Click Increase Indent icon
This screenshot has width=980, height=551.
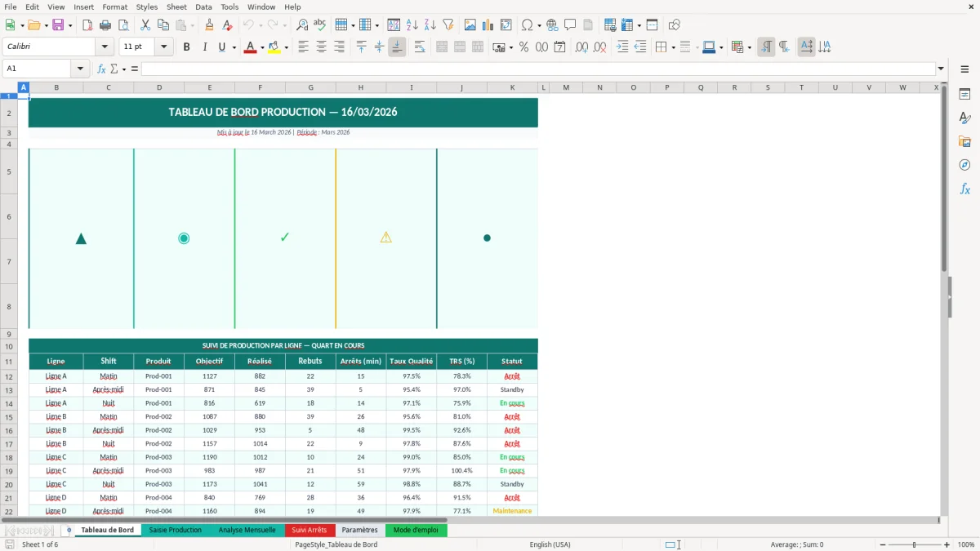[622, 47]
